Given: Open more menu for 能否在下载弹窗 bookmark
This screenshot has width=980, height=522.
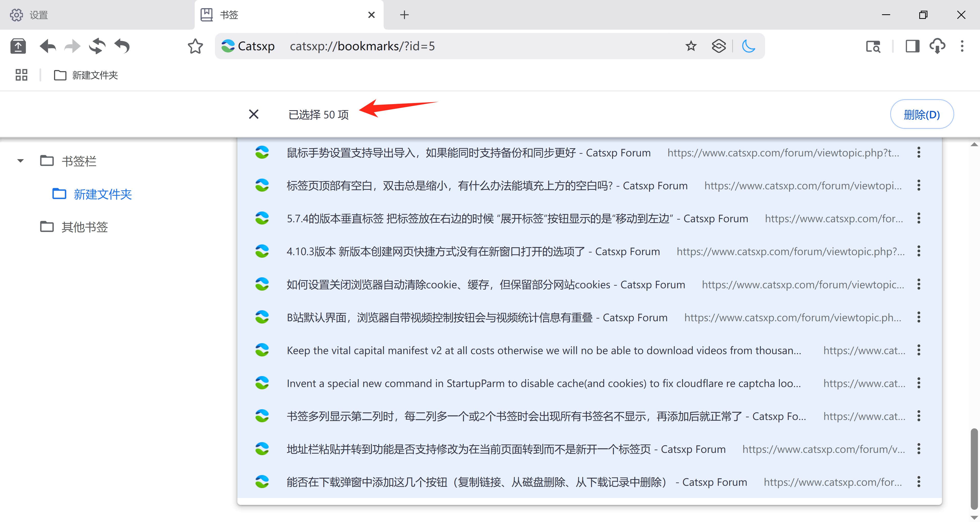Looking at the screenshot, I should click(x=918, y=482).
